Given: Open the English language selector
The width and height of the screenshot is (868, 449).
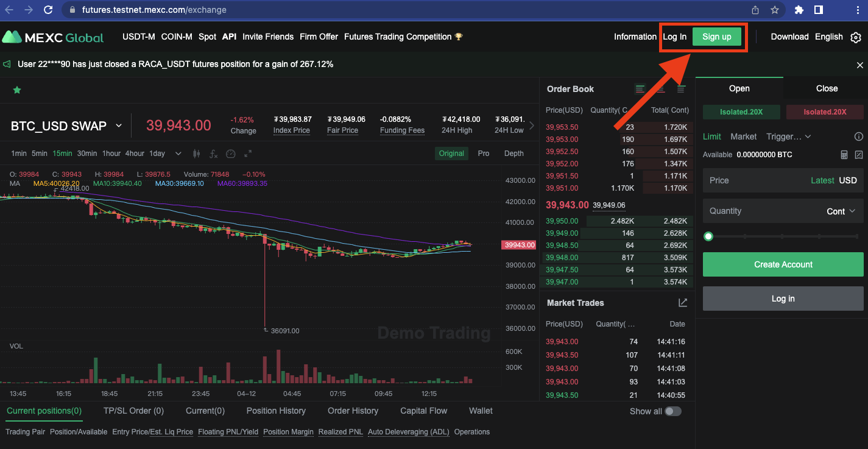Looking at the screenshot, I should (828, 37).
